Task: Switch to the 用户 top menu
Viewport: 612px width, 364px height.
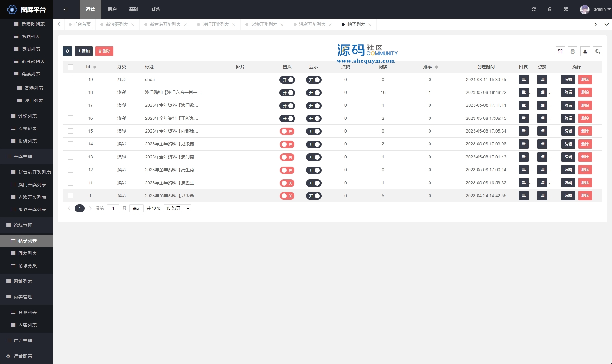Action: coord(112,9)
